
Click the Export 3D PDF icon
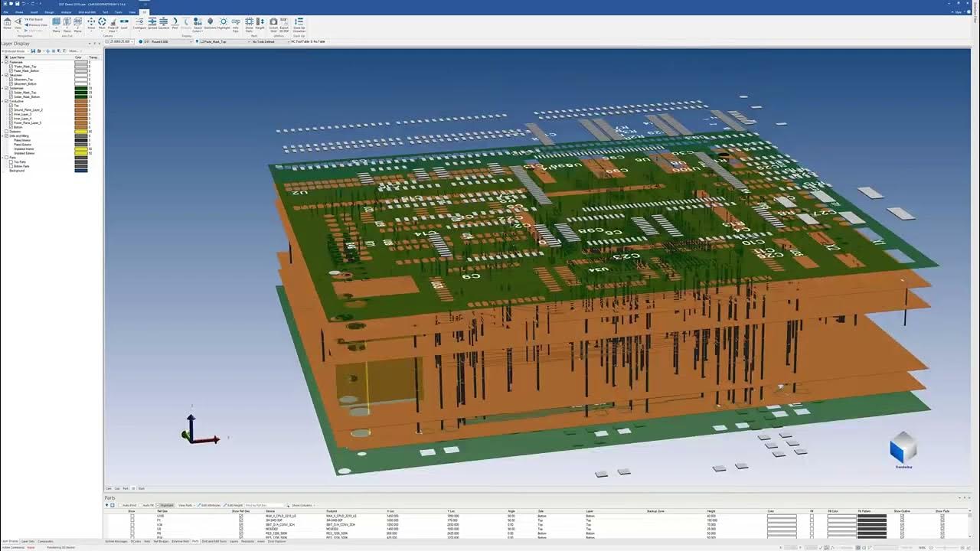(285, 23)
